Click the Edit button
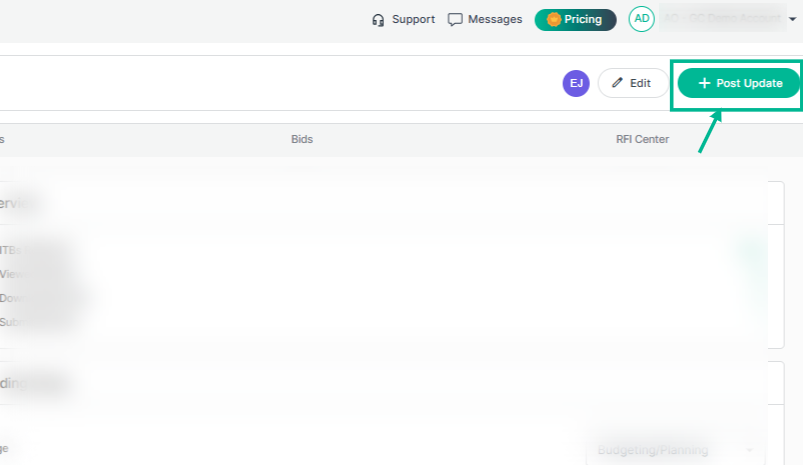Viewport: 803px width, 465px height. (x=633, y=83)
